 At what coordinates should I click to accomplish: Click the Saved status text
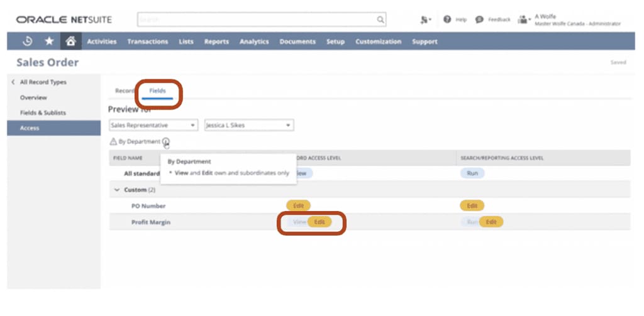point(618,62)
